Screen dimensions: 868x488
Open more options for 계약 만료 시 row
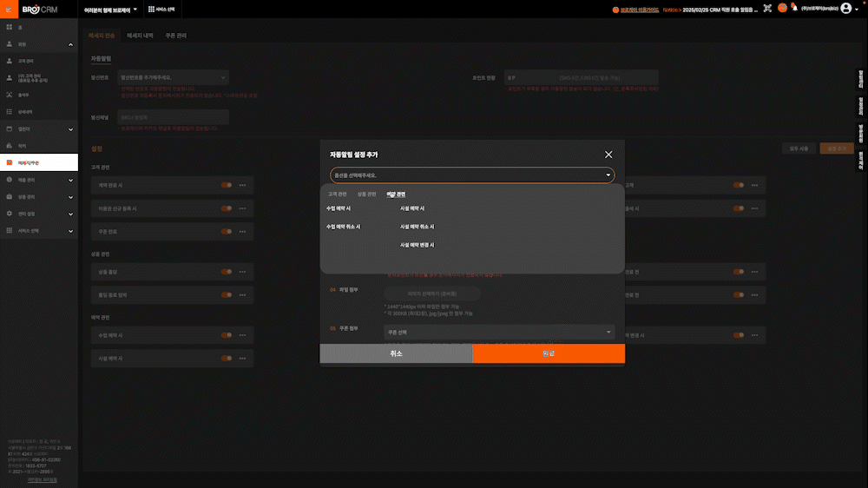coord(242,185)
